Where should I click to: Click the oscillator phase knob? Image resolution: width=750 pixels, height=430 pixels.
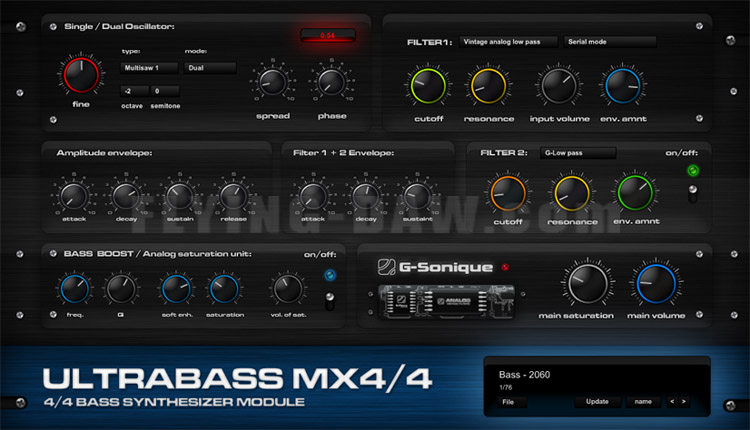[331, 82]
